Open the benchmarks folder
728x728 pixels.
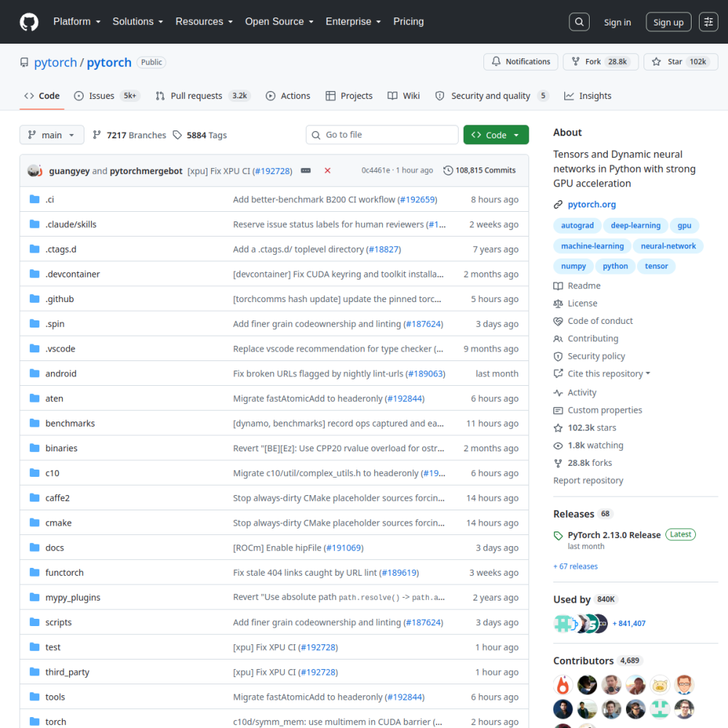point(70,424)
